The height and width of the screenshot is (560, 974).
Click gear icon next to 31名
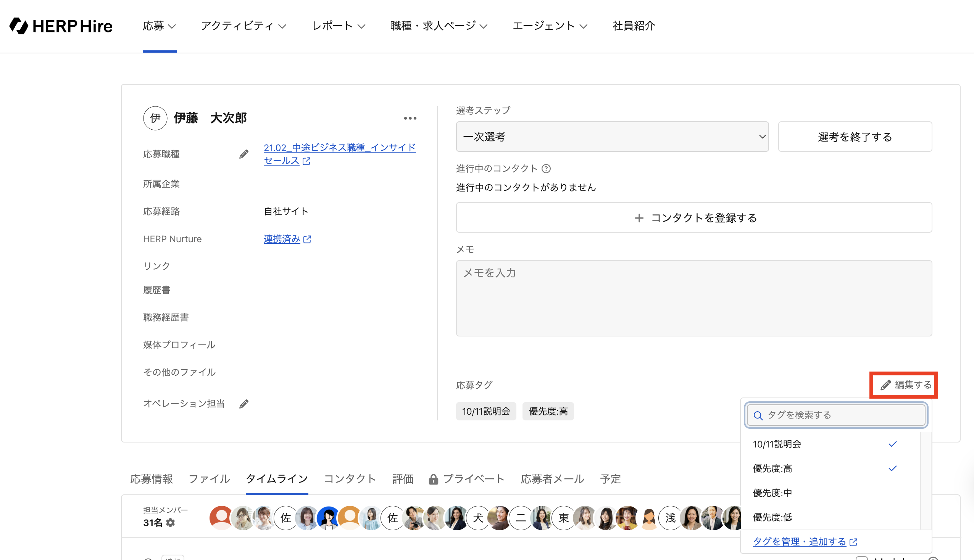click(x=170, y=523)
